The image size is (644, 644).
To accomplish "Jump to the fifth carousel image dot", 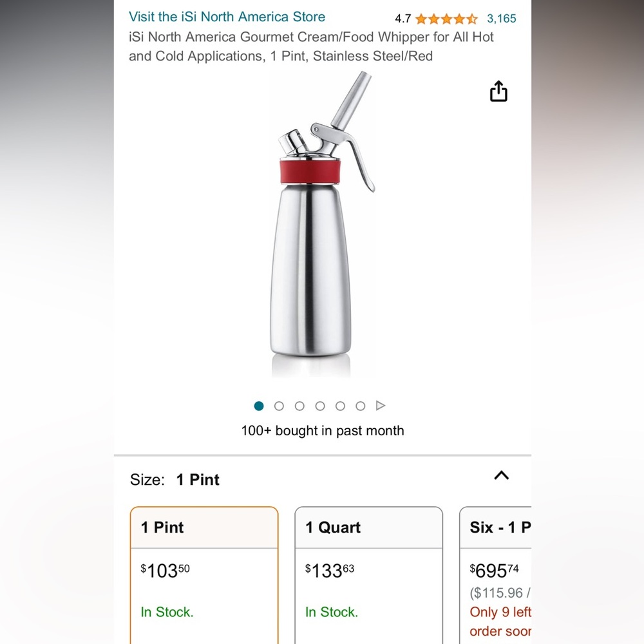I will click(340, 406).
